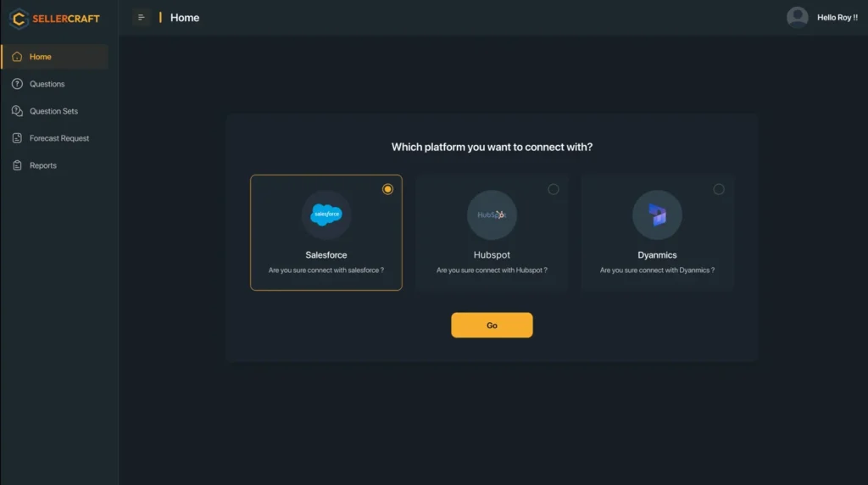
Task: Select the Hubspot radio button
Action: tap(554, 189)
